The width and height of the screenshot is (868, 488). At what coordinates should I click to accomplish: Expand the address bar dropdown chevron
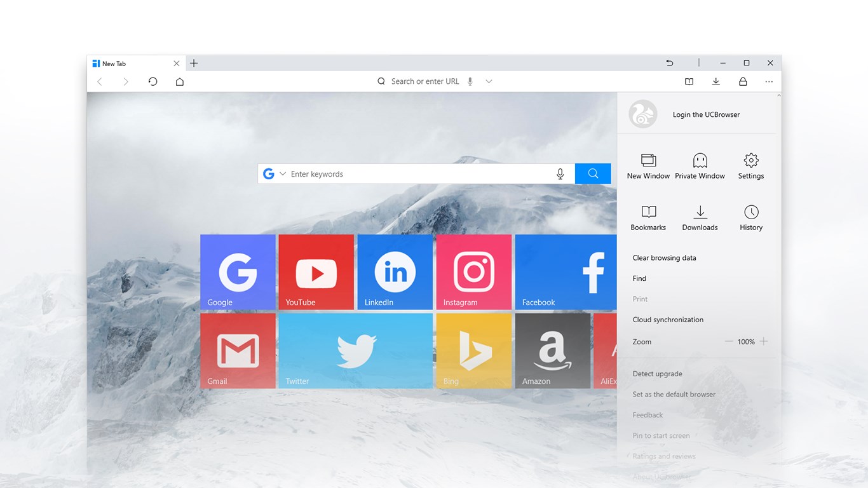click(489, 81)
